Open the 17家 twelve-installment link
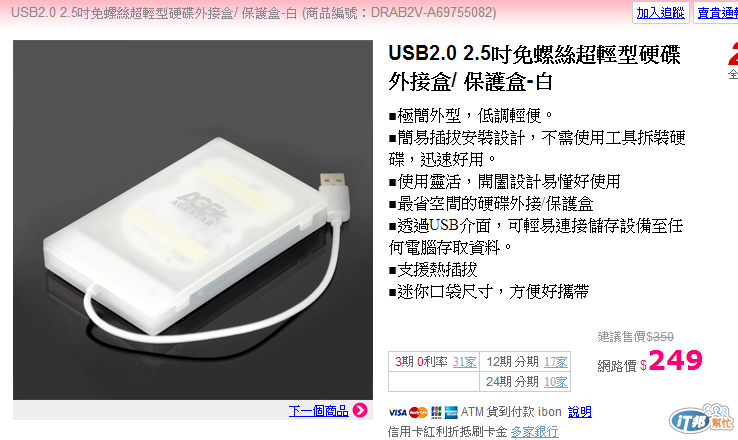The height and width of the screenshot is (440, 738). click(556, 362)
